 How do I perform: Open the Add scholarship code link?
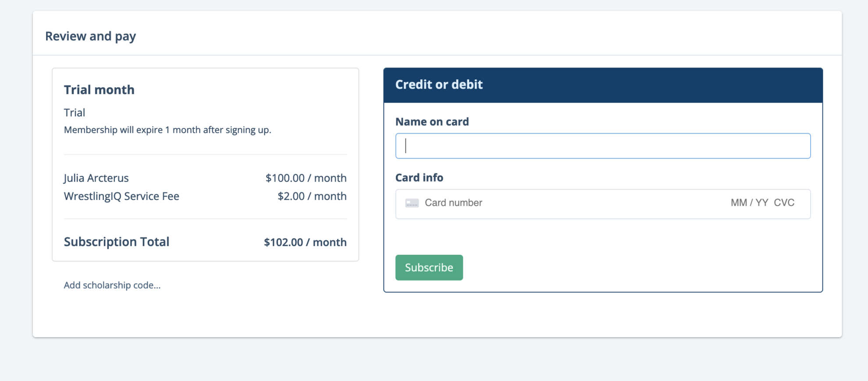click(x=112, y=285)
